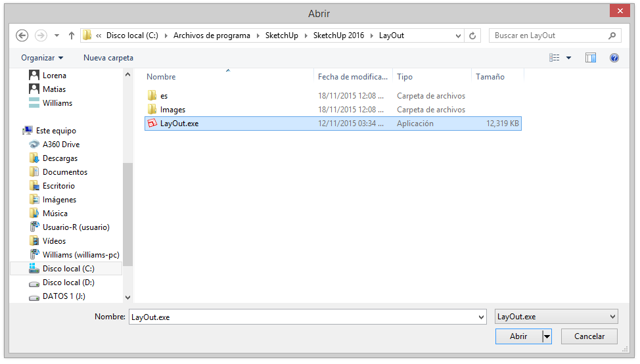Viewport: 640px width, 364px height.
Task: Click the search magnifier icon
Action: coord(612,35)
